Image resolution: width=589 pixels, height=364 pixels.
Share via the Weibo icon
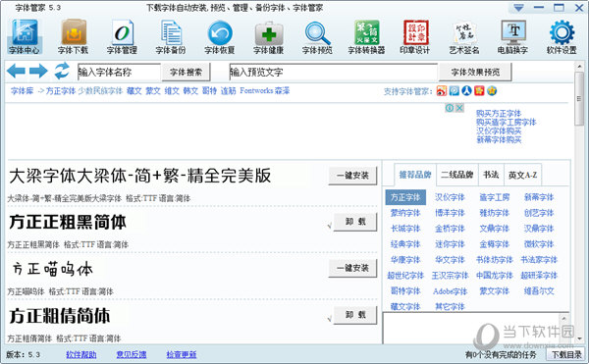442,91
